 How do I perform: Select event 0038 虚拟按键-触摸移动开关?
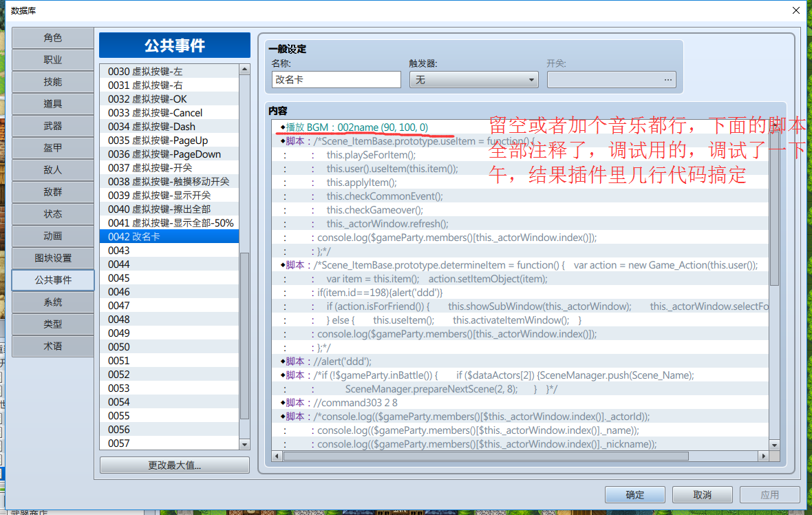coord(169,181)
